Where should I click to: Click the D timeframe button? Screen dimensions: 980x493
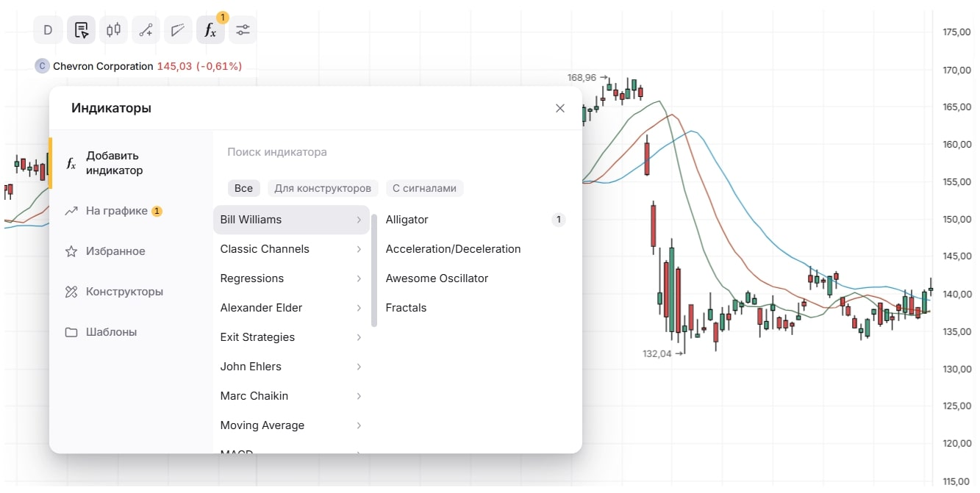(x=49, y=30)
